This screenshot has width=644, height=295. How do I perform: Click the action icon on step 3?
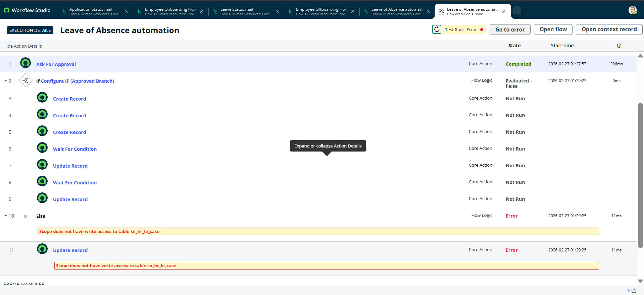[x=42, y=97]
